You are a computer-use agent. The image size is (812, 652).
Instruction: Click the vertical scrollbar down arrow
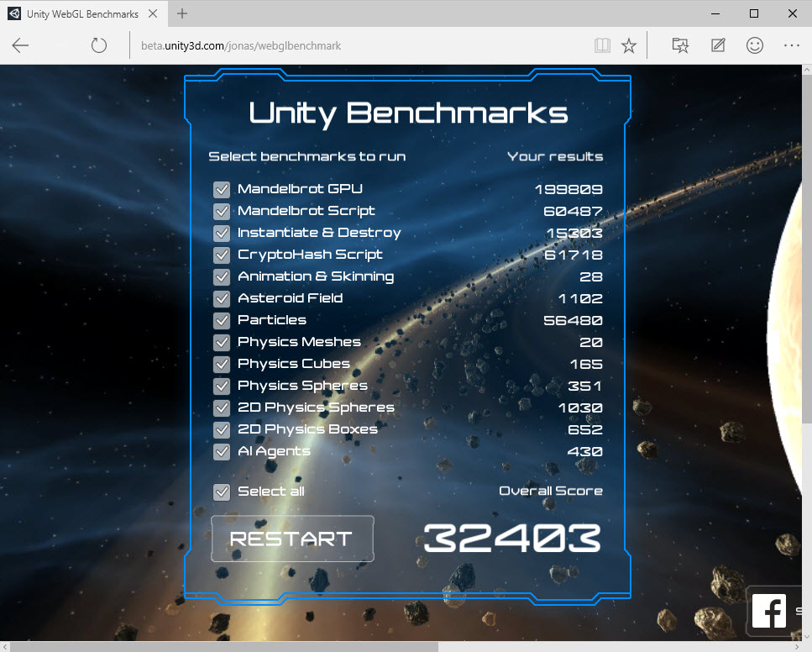coord(807,636)
